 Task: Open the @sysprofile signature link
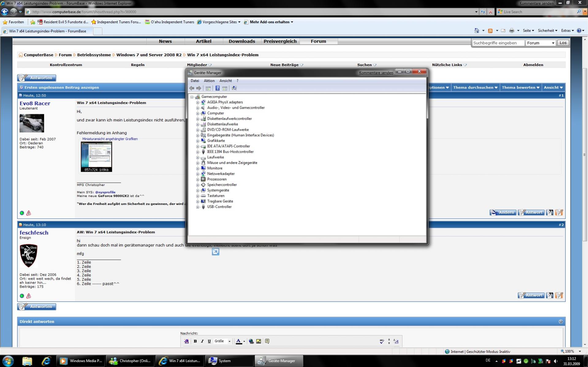click(105, 192)
